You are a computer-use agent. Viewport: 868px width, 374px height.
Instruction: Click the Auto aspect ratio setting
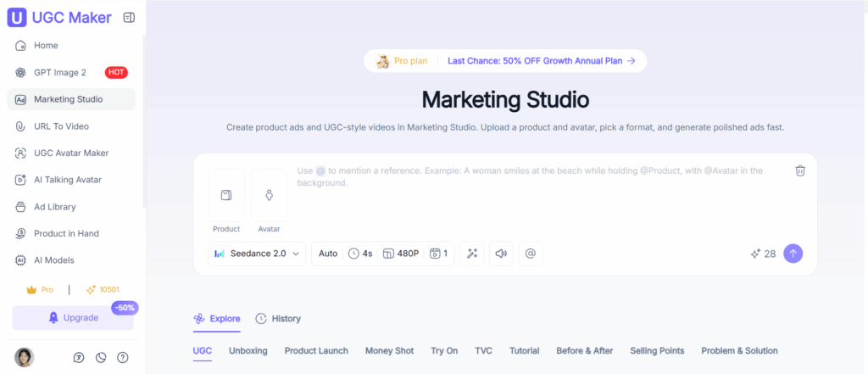(328, 254)
